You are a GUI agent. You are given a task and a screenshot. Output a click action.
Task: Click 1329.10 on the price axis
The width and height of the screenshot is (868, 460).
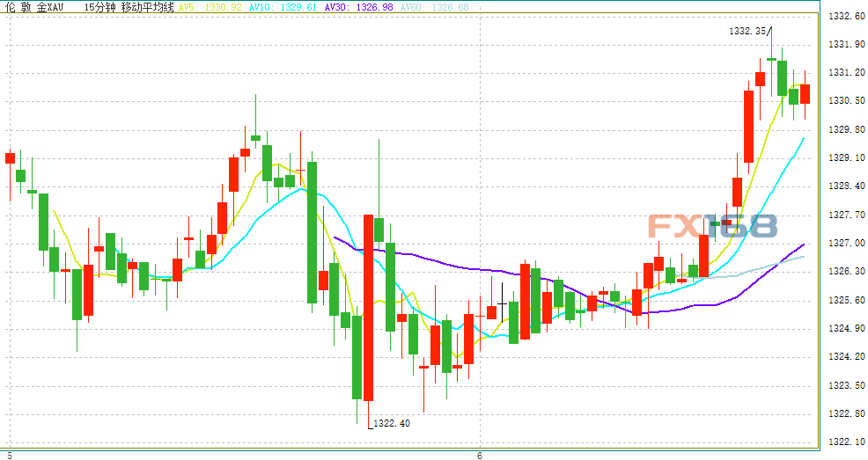[x=843, y=157]
